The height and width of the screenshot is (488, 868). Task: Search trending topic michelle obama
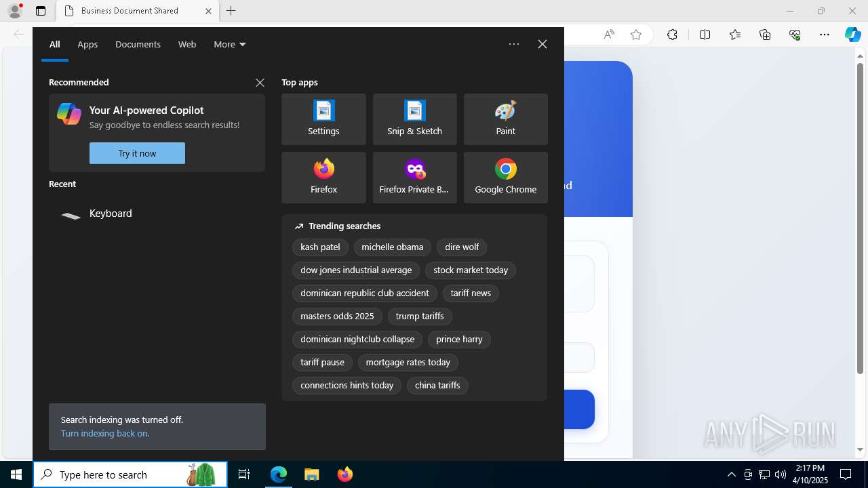(392, 247)
